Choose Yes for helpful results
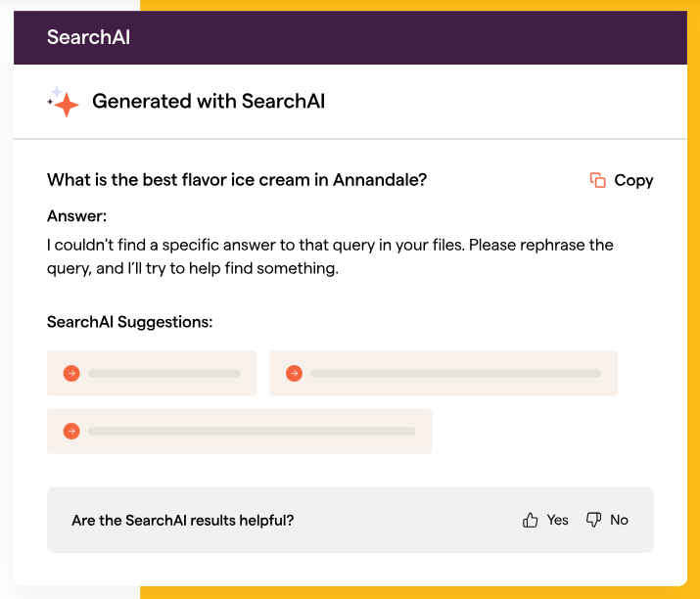The width and height of the screenshot is (700, 599). pos(558,520)
